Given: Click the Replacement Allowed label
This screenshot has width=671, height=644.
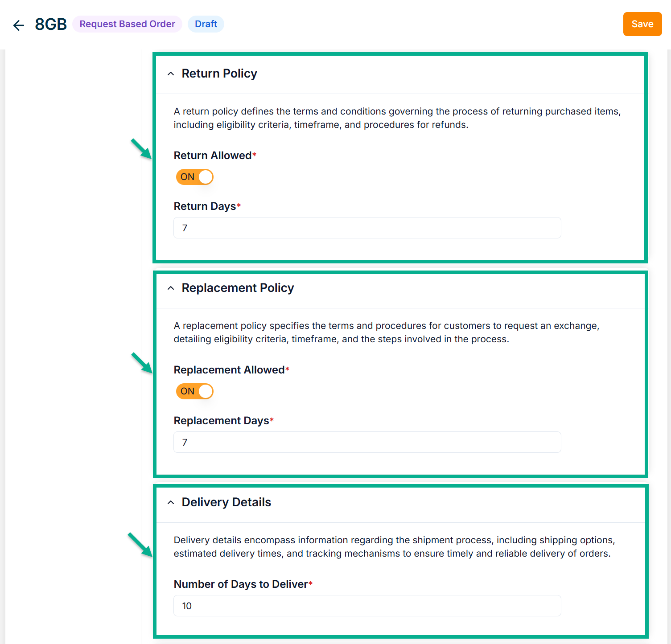Looking at the screenshot, I should (x=229, y=370).
